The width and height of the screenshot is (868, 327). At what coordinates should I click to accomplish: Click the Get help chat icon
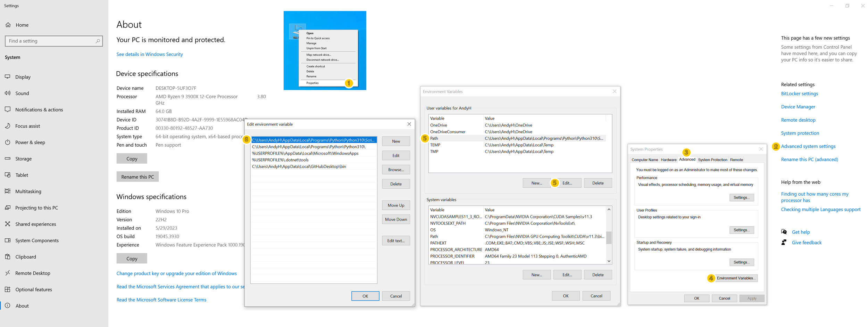(x=784, y=232)
